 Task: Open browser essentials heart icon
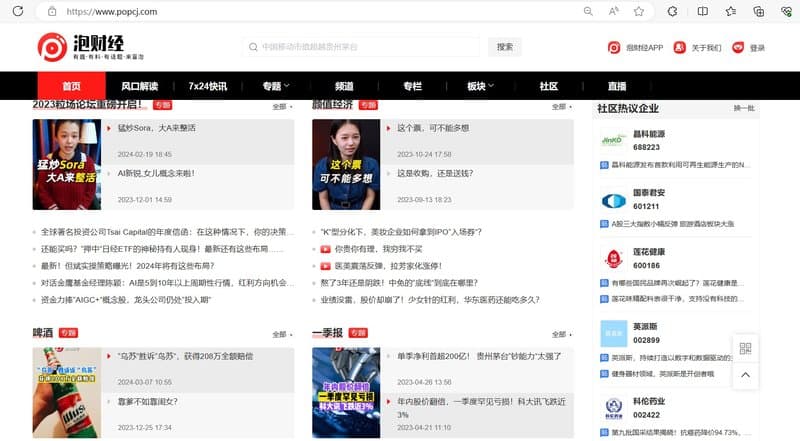pos(786,11)
